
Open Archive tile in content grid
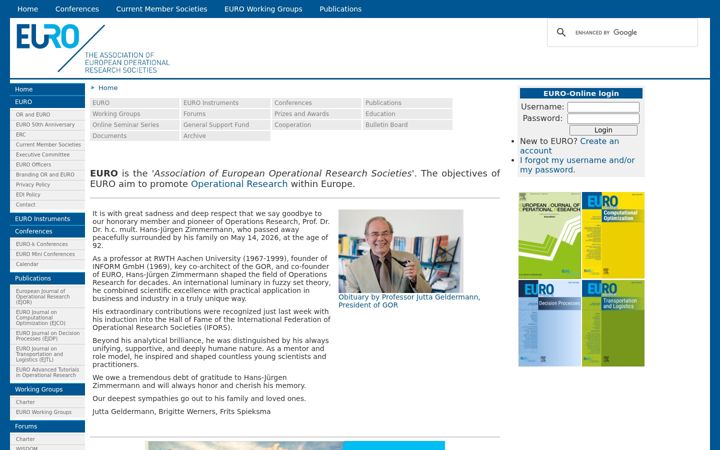click(x=225, y=136)
